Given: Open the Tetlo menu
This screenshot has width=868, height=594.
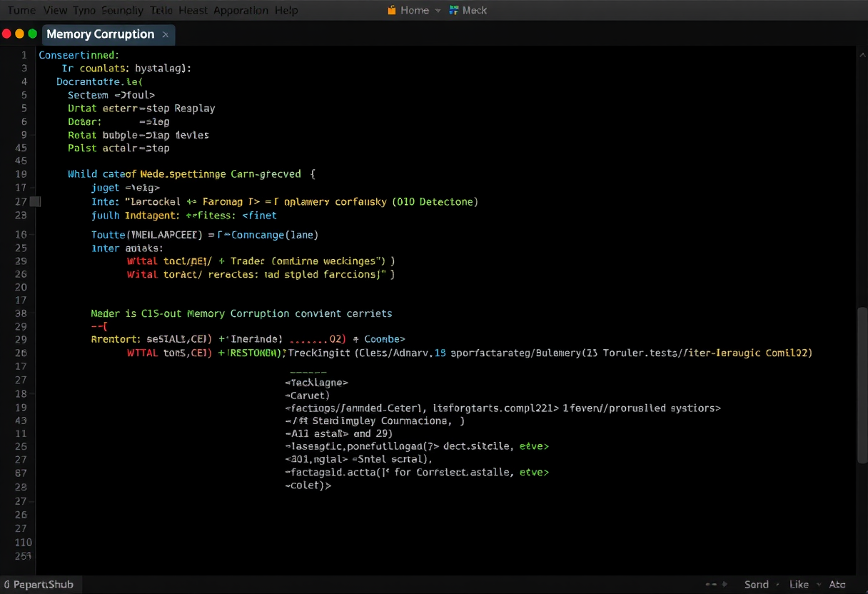Looking at the screenshot, I should click(x=161, y=11).
